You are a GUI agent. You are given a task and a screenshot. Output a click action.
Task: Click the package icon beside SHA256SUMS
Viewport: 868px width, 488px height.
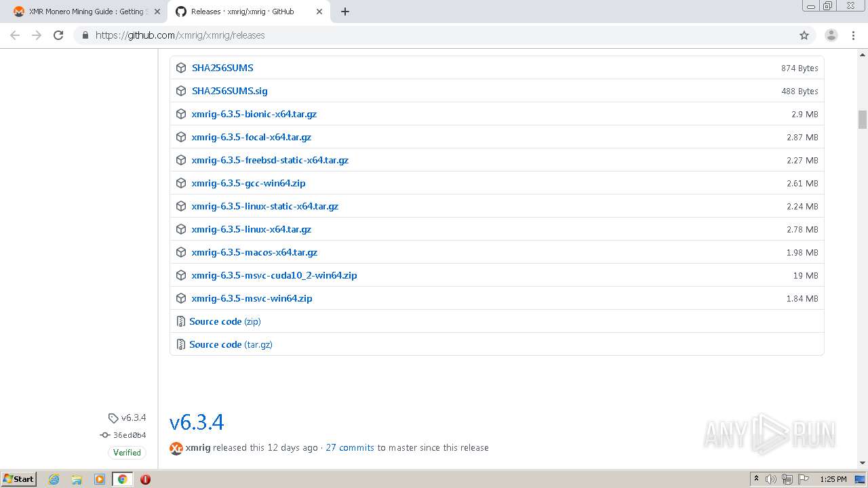pyautogui.click(x=181, y=68)
